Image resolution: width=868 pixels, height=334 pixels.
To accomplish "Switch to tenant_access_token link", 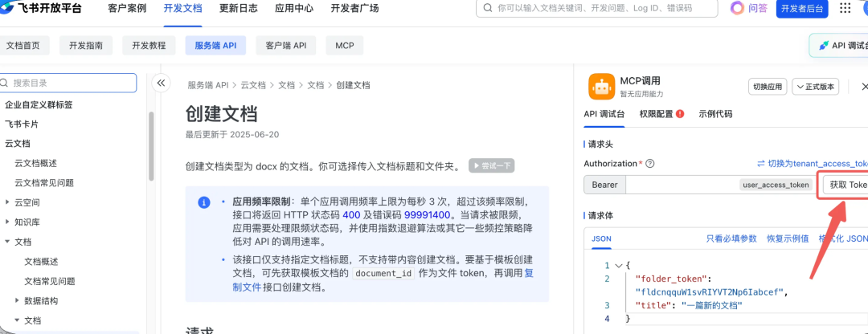I will point(812,164).
